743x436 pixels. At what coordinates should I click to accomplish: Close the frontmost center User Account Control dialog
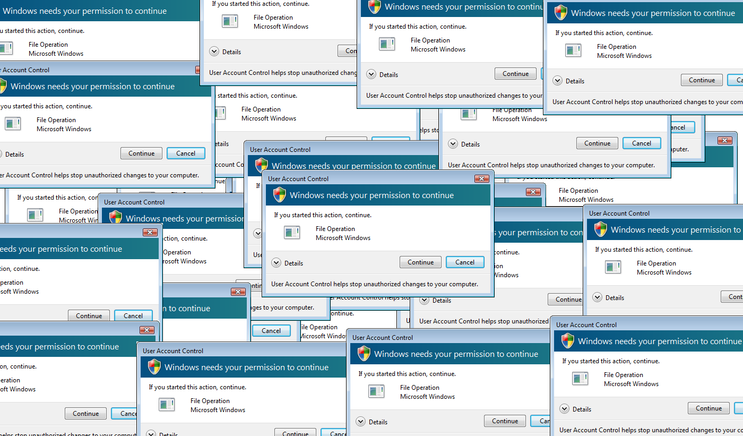[x=481, y=179]
